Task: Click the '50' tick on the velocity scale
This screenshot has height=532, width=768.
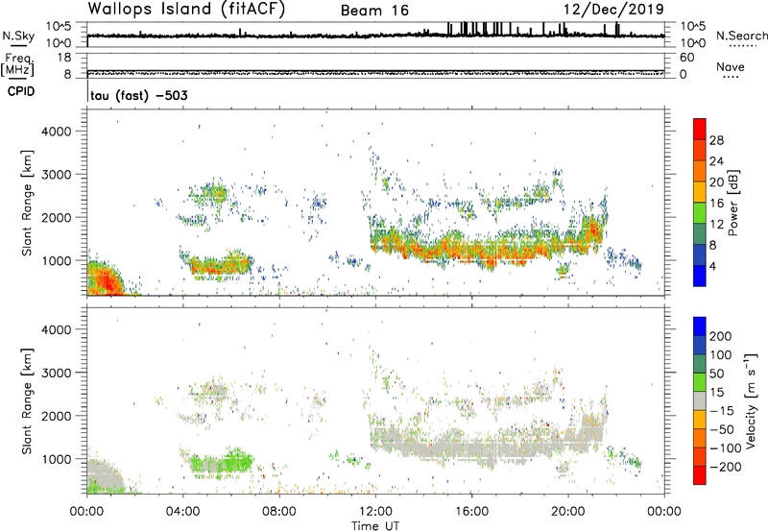Action: [x=716, y=374]
